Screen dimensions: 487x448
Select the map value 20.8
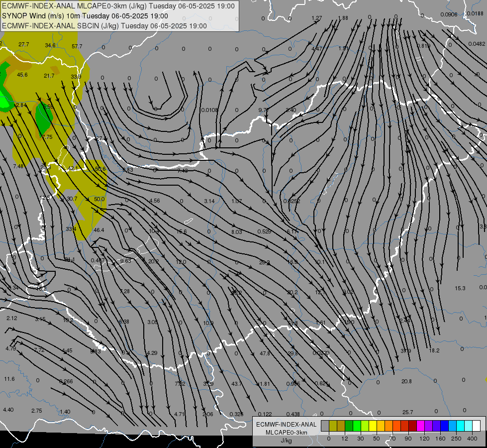click(x=406, y=381)
